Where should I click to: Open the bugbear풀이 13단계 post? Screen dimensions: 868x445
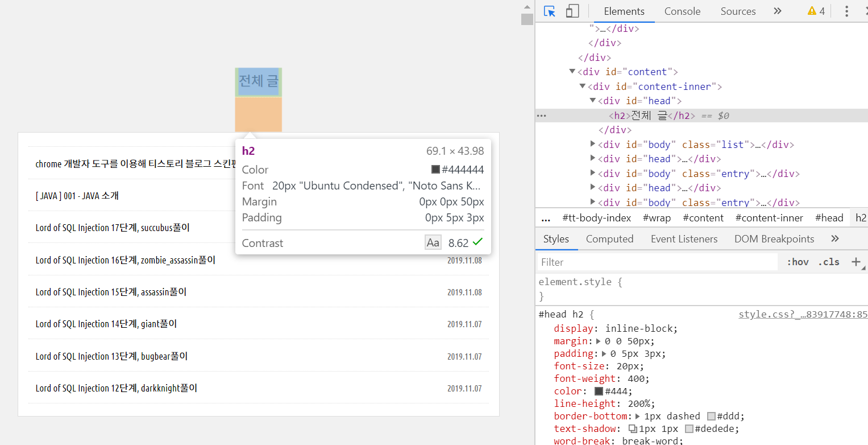111,356
